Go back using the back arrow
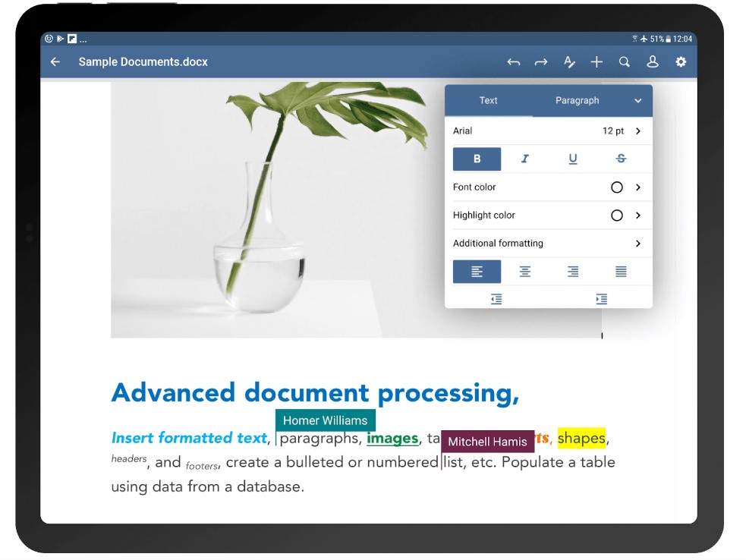 [55, 61]
